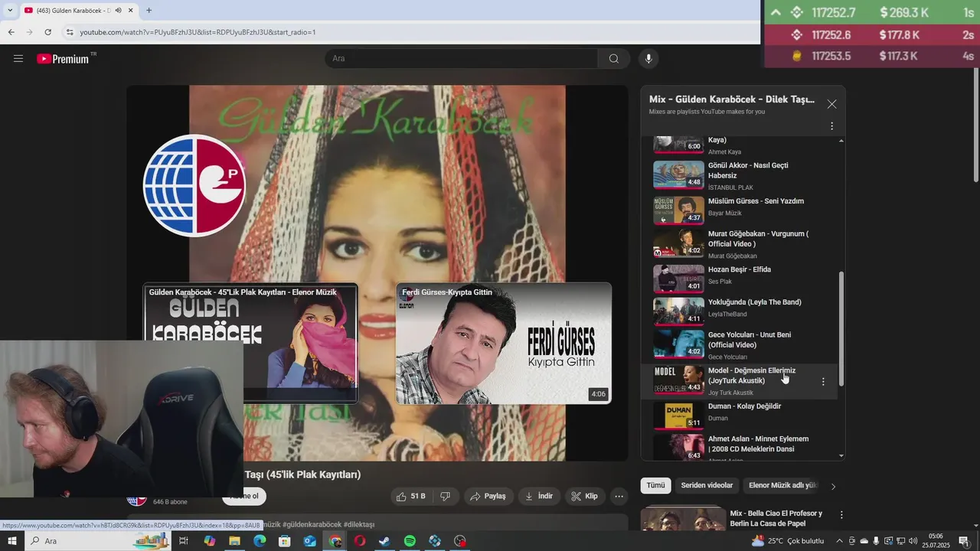This screenshot has width=980, height=551.
Task: Click the Chrome address bar URL
Action: (x=198, y=32)
